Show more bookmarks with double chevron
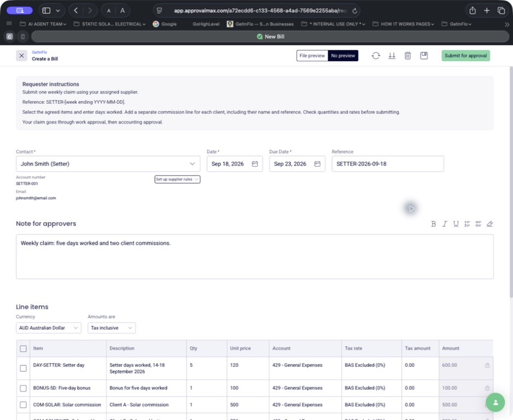Screen dimensions: 513x420 coord(506,24)
